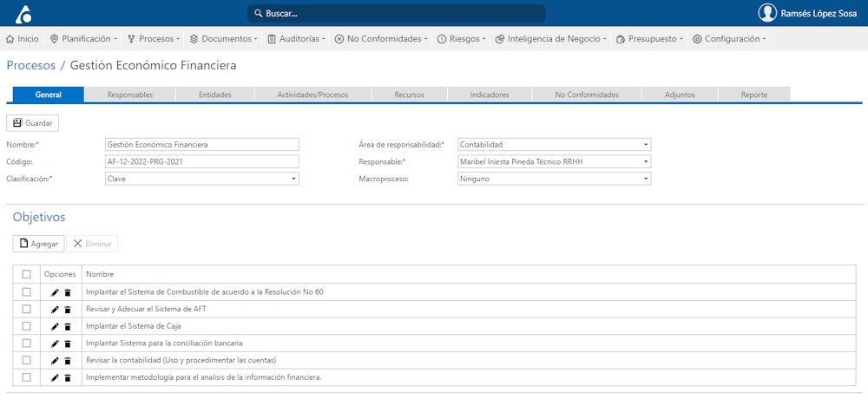Click pencil edit icon for 'Implantar el Sistema de Caja'
Viewport: 868px width, 412px height.
click(56, 326)
